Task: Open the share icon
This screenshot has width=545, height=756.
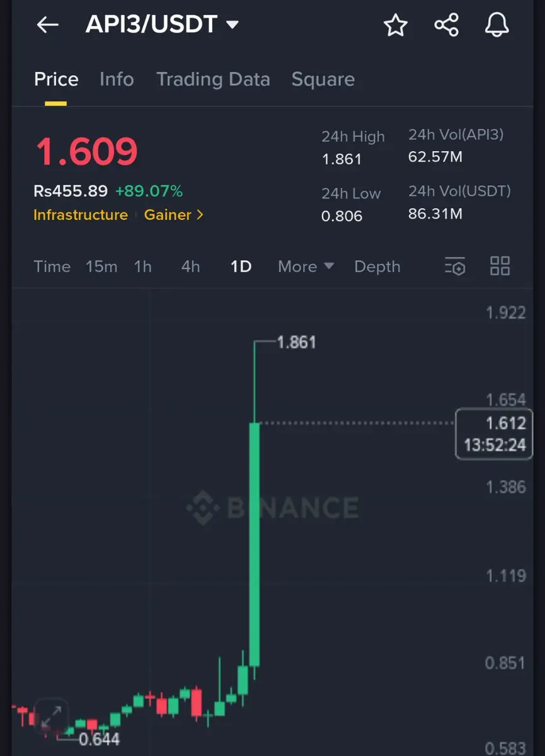Action: [x=446, y=25]
